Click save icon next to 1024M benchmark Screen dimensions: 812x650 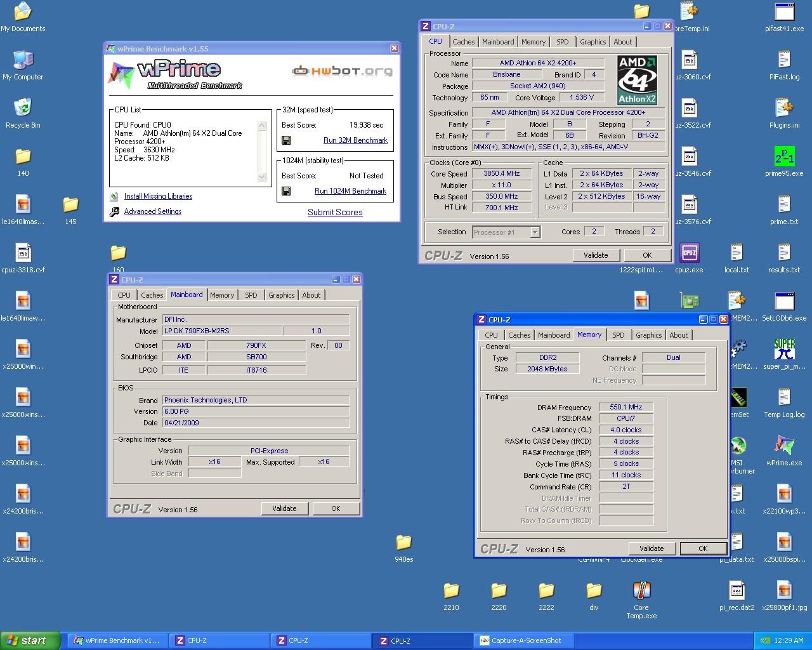(x=286, y=191)
